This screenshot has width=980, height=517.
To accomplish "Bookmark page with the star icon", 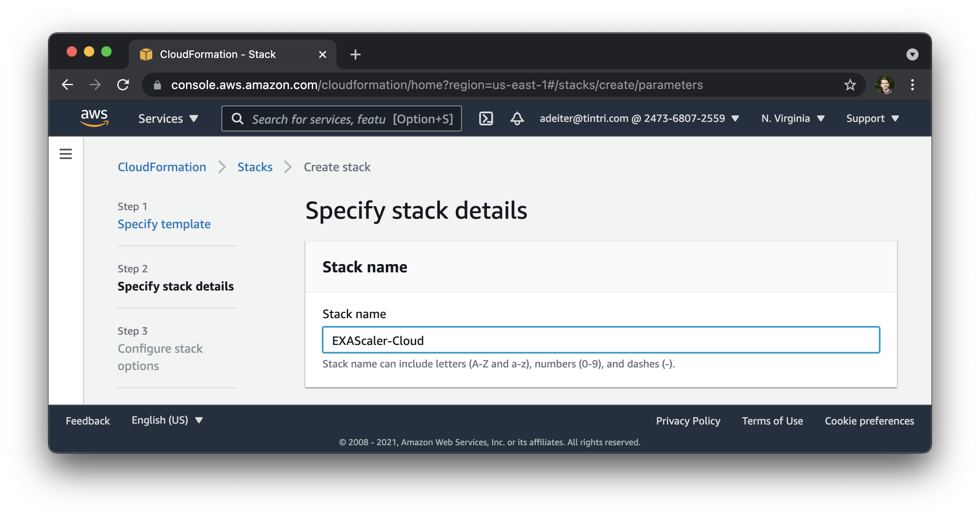I will point(850,85).
